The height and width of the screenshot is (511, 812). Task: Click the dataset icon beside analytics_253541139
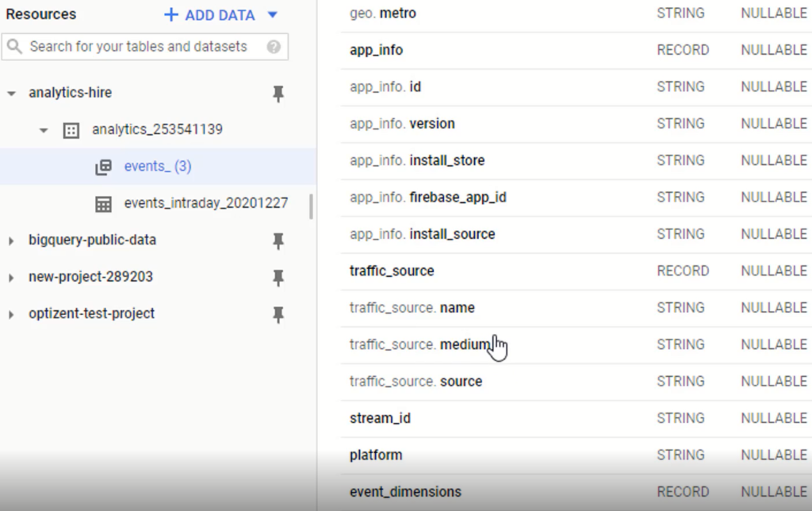point(70,129)
